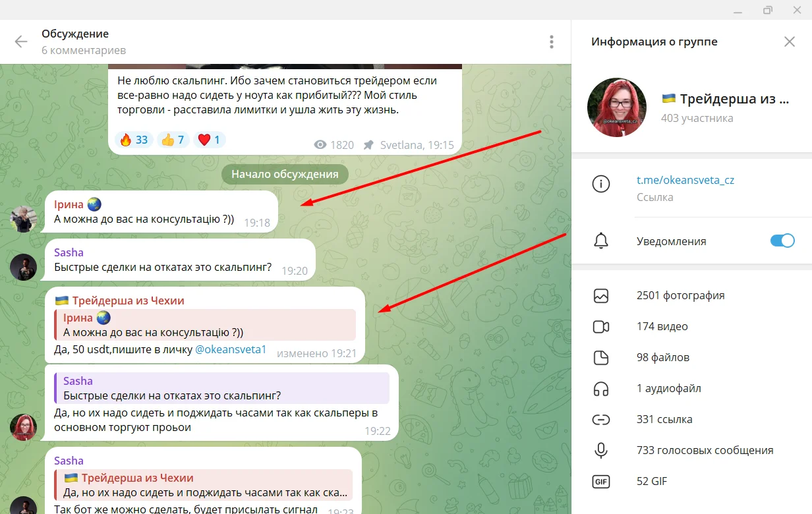The height and width of the screenshot is (514, 812).
Task: Click the bell notifications icon
Action: (x=601, y=241)
